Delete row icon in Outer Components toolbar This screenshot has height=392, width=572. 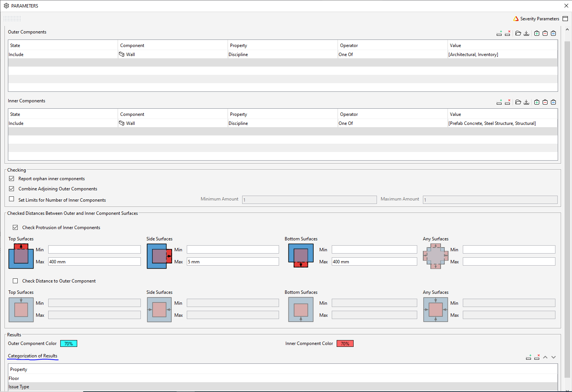click(508, 33)
